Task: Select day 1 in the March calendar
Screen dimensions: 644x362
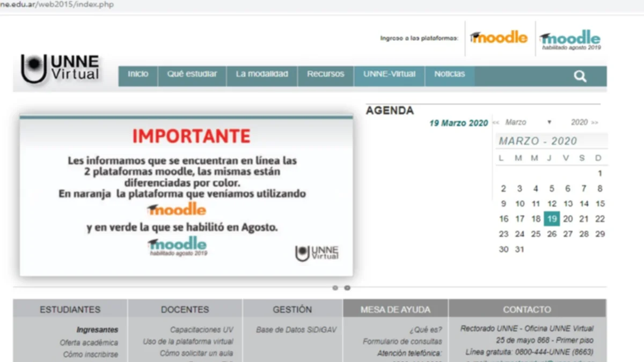Action: pos(600,174)
